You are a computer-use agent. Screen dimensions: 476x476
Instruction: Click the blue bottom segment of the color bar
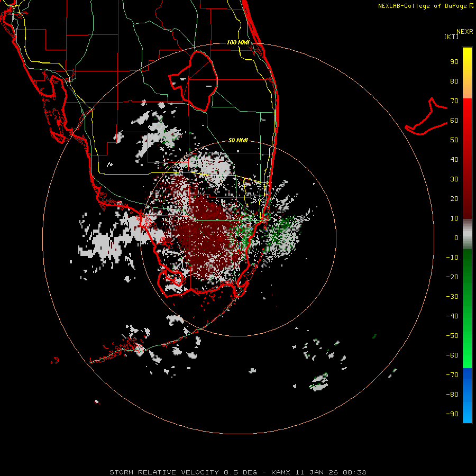coord(467,395)
